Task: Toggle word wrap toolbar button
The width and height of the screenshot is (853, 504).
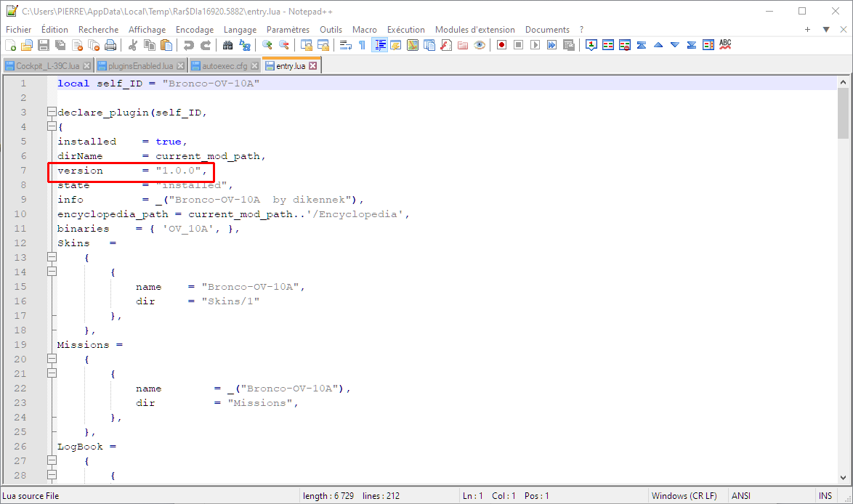Action: pyautogui.click(x=345, y=45)
